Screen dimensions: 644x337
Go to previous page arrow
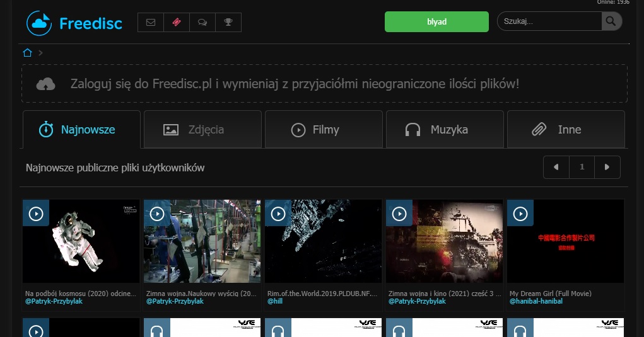556,167
